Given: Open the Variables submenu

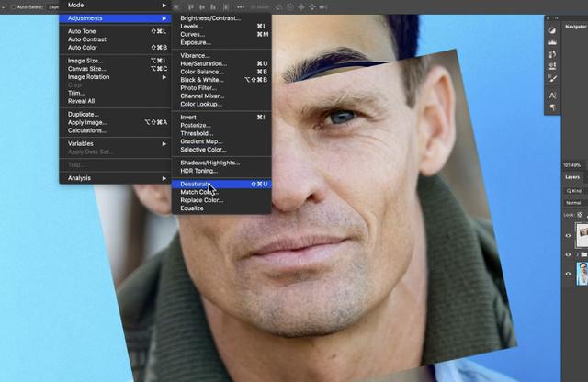Looking at the screenshot, I should (115, 143).
